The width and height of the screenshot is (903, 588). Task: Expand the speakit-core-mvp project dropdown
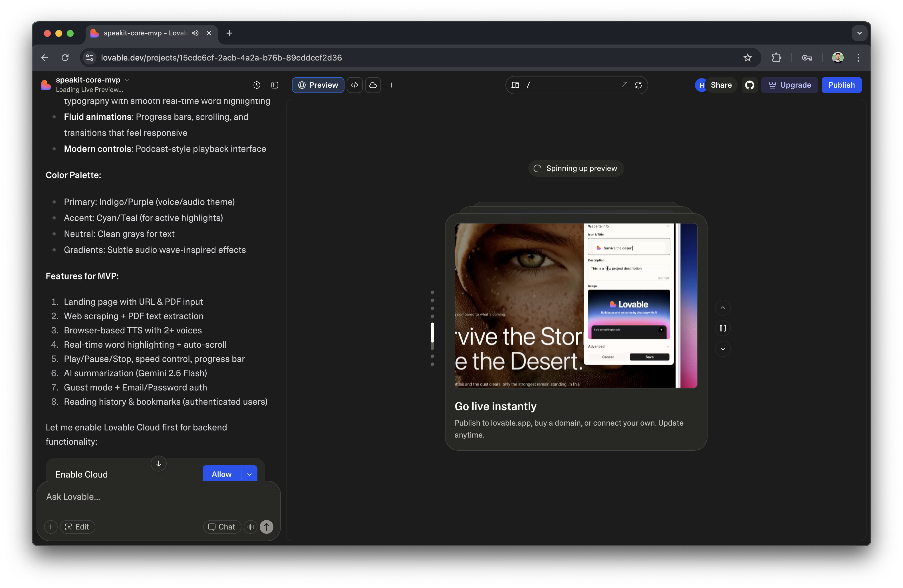128,80
